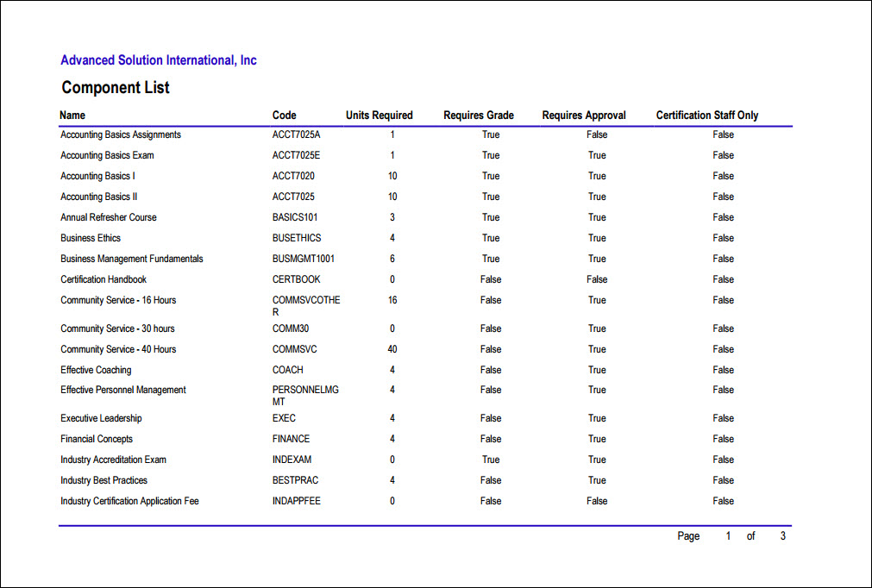Select Business Ethics entry
872x588 pixels.
tap(91, 237)
